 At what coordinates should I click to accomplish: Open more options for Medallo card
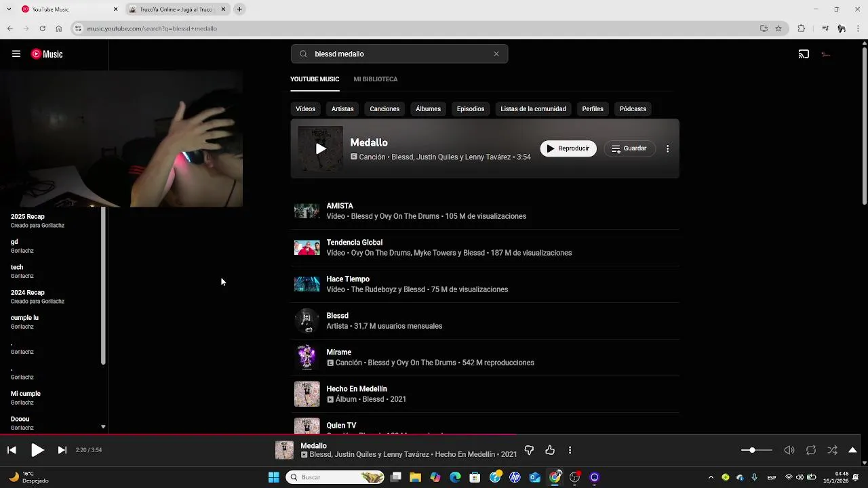tap(667, 148)
